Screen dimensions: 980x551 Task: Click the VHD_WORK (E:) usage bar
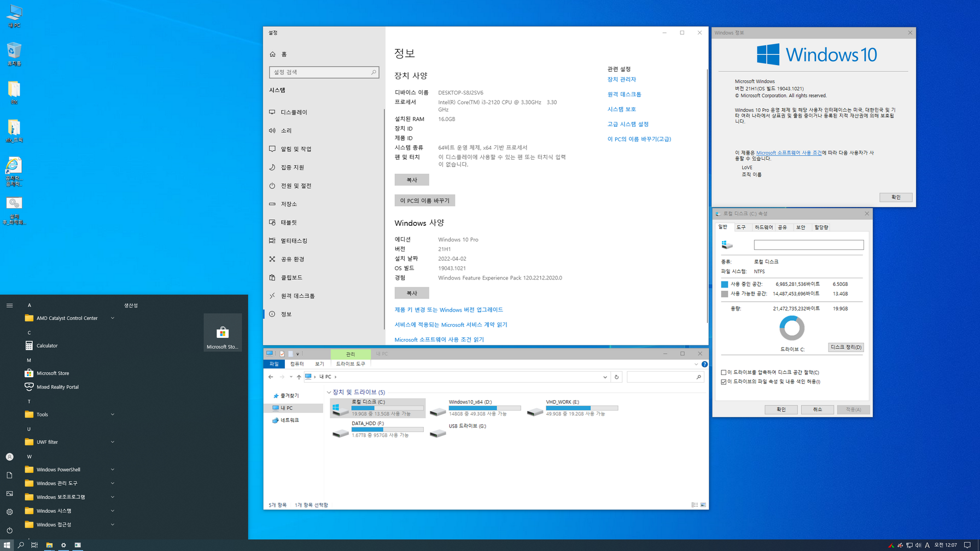tap(582, 408)
